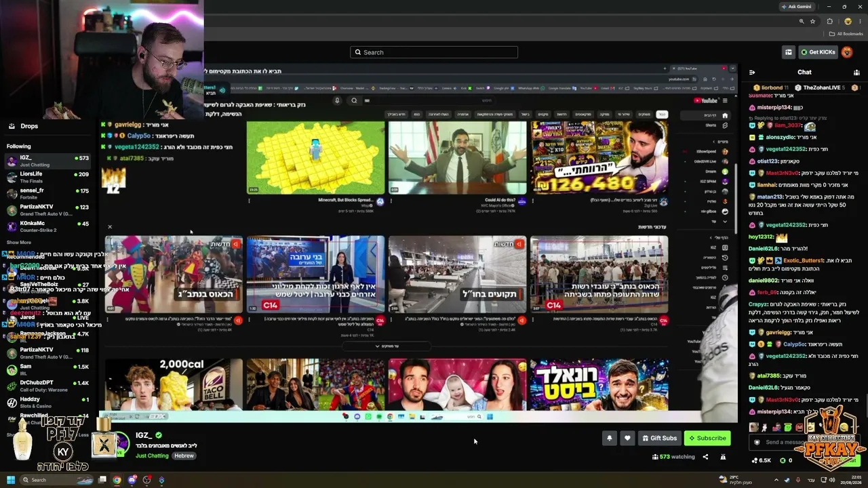Click the Gift Subs button

coord(659,438)
